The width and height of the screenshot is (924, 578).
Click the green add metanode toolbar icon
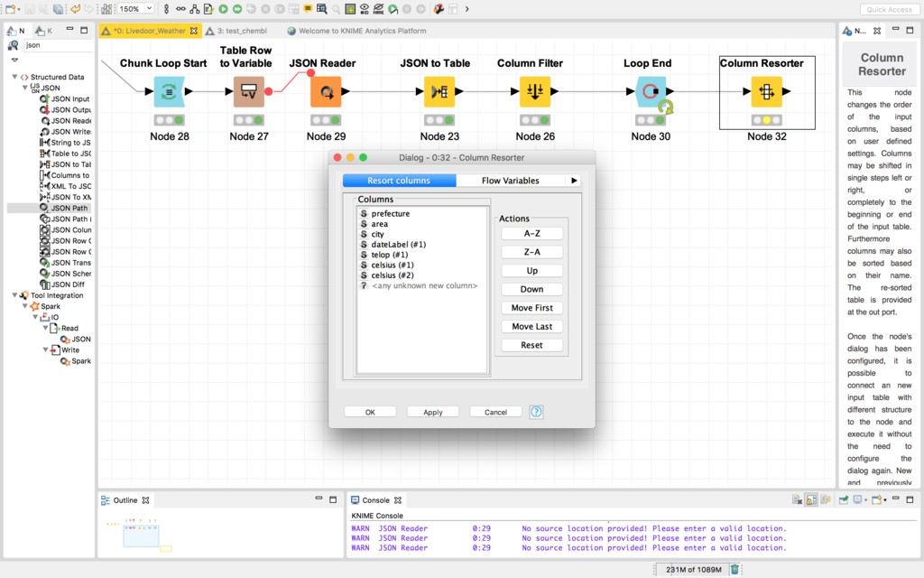coord(350,9)
